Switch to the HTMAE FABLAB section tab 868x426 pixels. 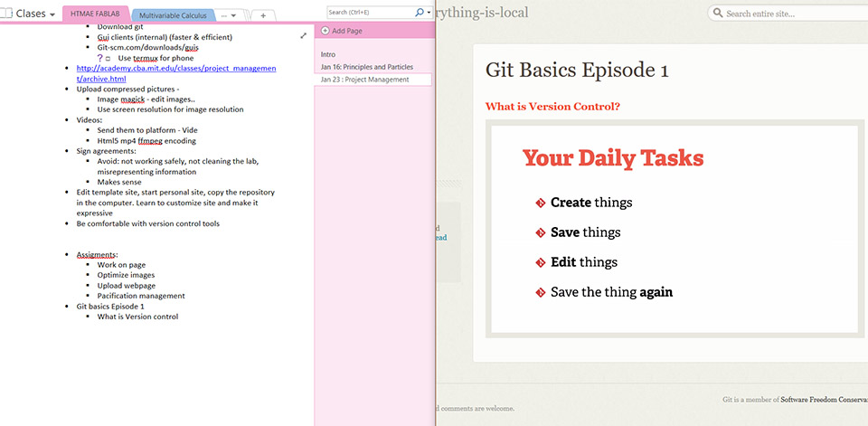pyautogui.click(x=95, y=14)
